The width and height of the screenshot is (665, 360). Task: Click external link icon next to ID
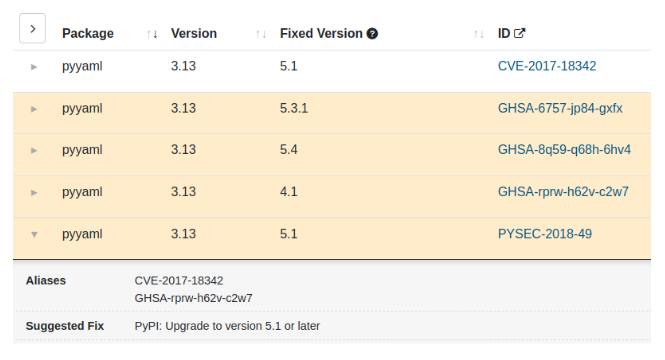coord(520,33)
